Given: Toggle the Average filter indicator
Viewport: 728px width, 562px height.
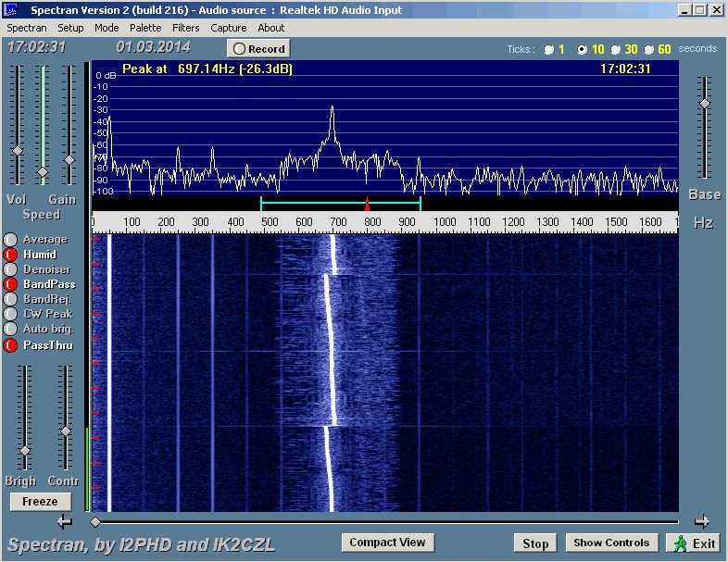Looking at the screenshot, I should tap(11, 240).
